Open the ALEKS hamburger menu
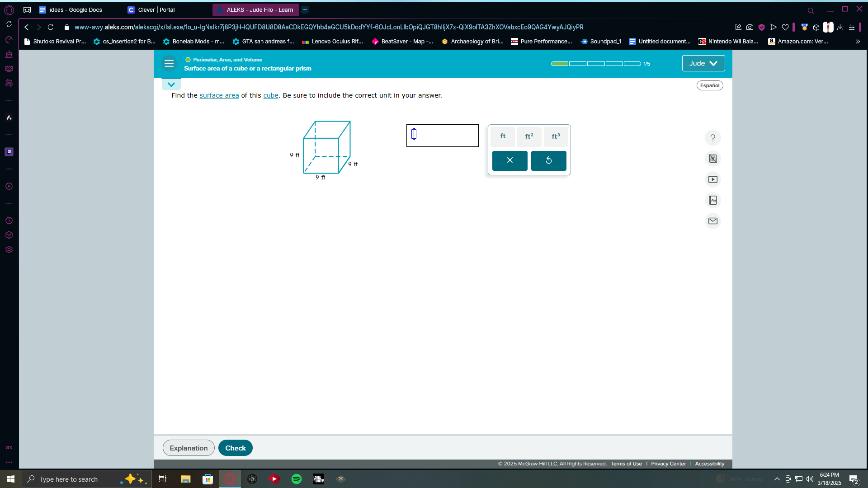Image resolution: width=868 pixels, height=488 pixels. [x=169, y=64]
